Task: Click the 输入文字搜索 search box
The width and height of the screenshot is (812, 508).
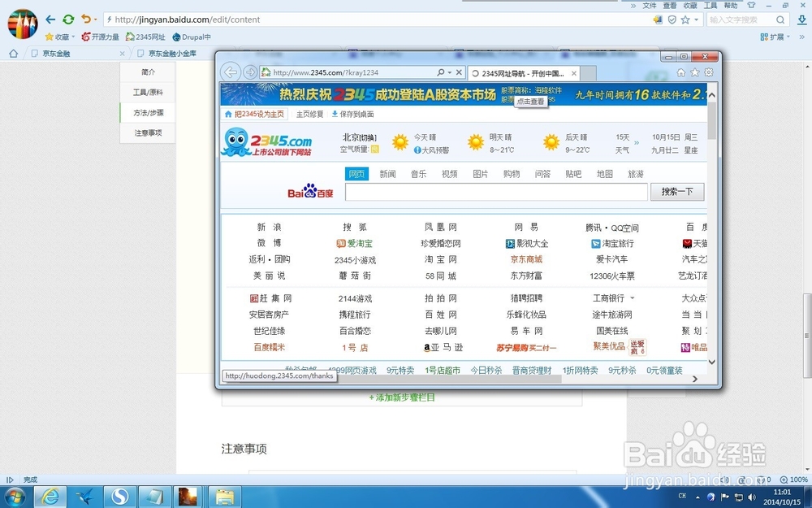Action: click(740, 20)
